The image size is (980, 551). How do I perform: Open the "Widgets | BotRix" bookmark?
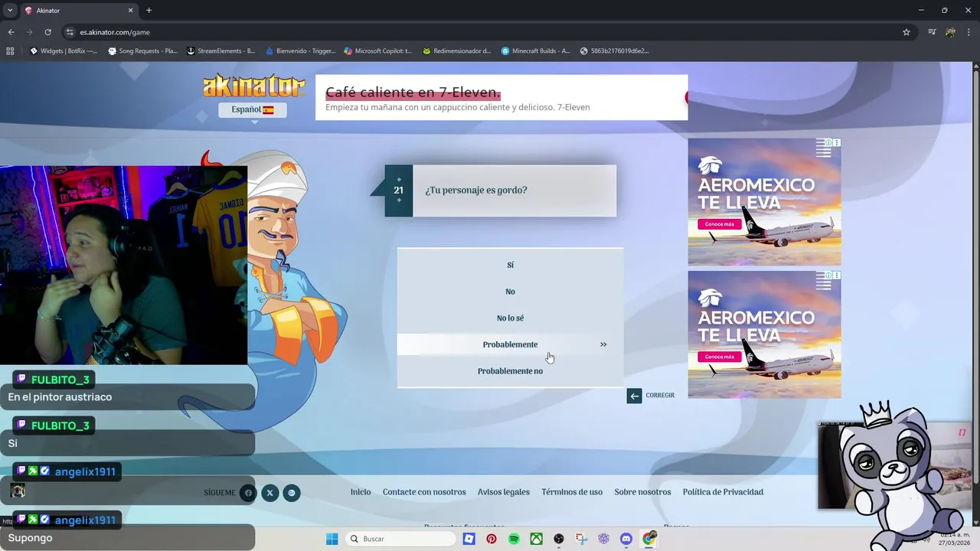[x=64, y=51]
